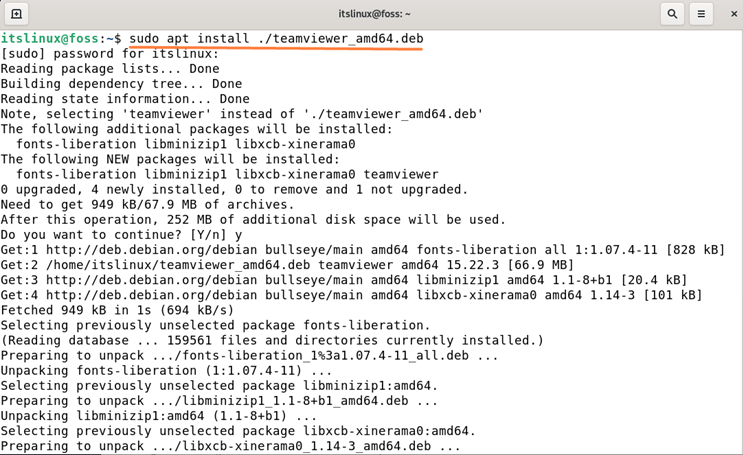This screenshot has height=455, width=743.
Task: Click the 'Get:2' teamviewer 15.22.3 line
Action: (x=287, y=265)
